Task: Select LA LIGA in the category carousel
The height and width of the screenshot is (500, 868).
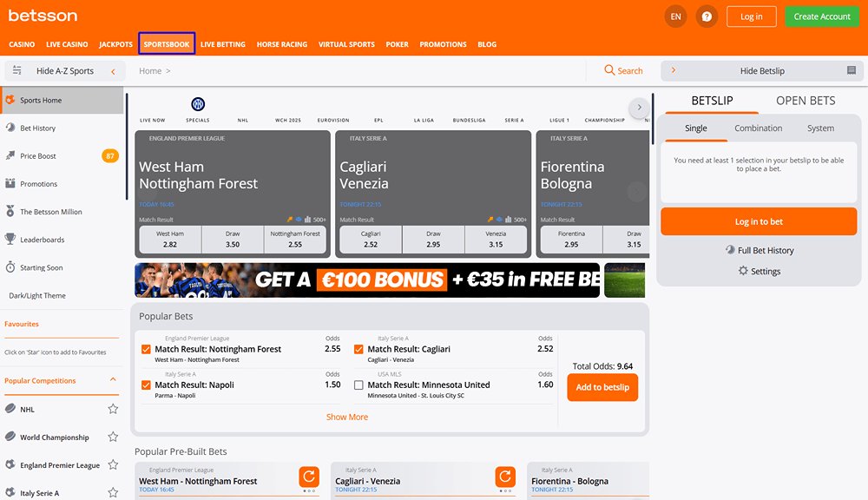Action: coord(424,120)
